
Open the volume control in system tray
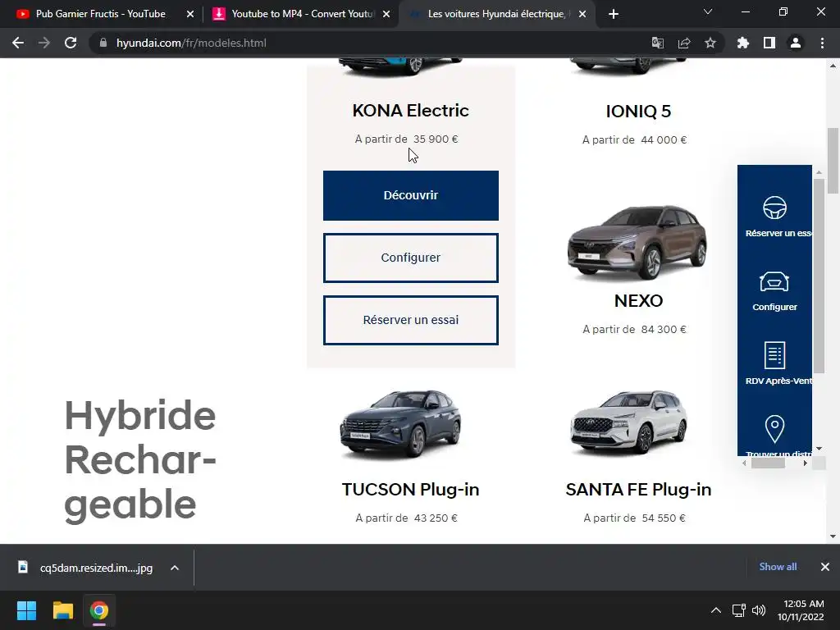point(759,610)
